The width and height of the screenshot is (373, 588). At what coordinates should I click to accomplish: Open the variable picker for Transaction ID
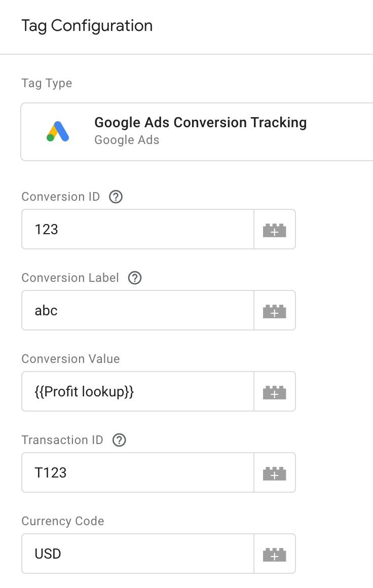point(274,472)
